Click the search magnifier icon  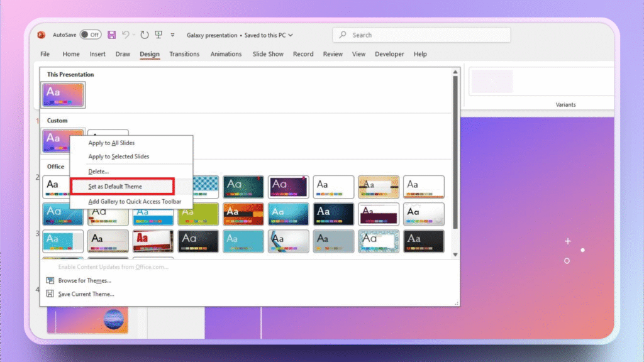click(343, 35)
